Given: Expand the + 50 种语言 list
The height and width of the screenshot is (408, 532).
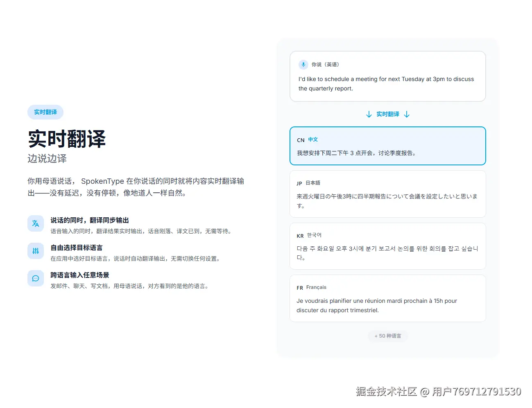Looking at the screenshot, I should 388,336.
